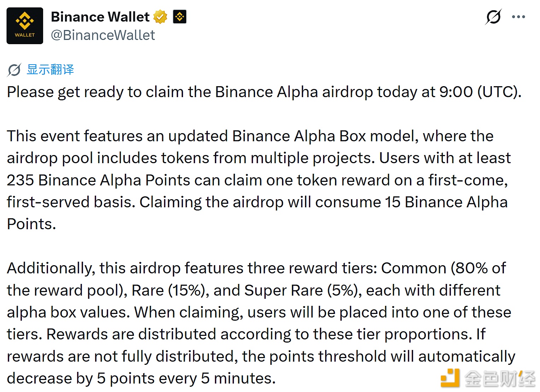
Task: Click the gold verified checkmark badge
Action: click(x=160, y=17)
